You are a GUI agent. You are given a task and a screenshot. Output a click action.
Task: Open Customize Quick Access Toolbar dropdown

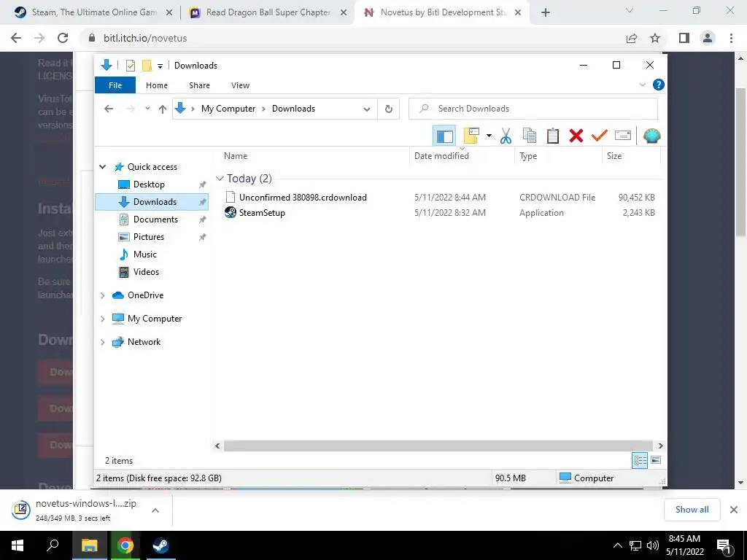tap(160, 66)
